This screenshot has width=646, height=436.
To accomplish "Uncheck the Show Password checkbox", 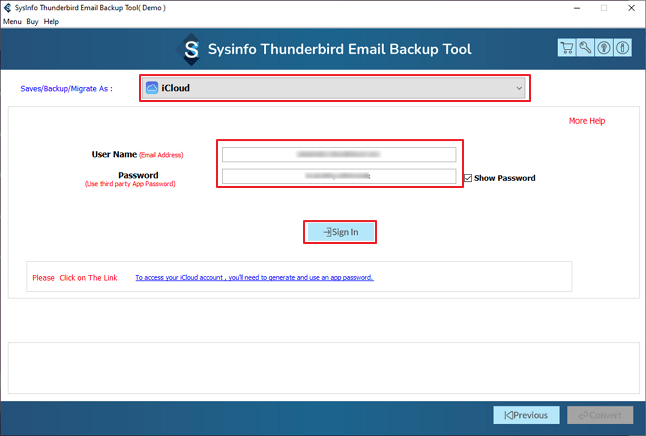I will 467,178.
